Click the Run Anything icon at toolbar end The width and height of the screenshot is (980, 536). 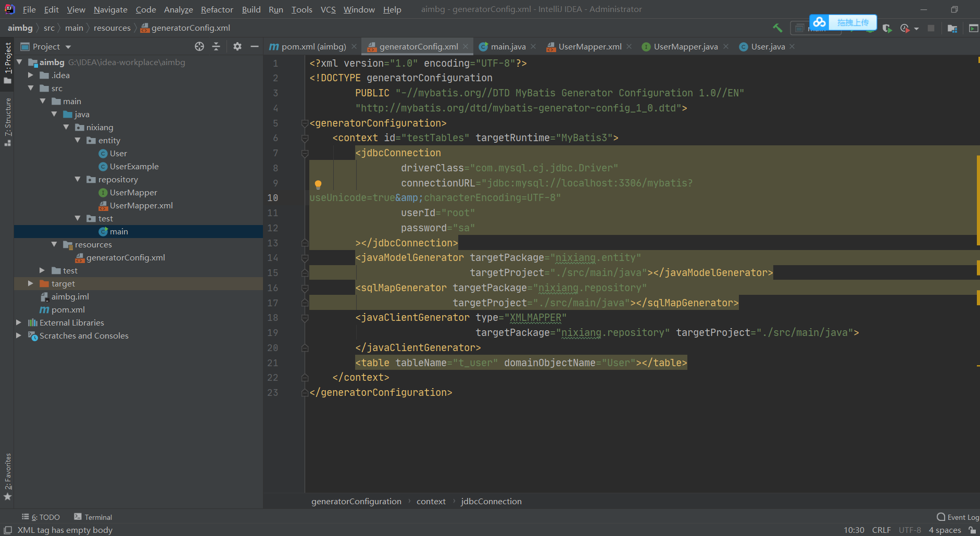click(x=973, y=28)
